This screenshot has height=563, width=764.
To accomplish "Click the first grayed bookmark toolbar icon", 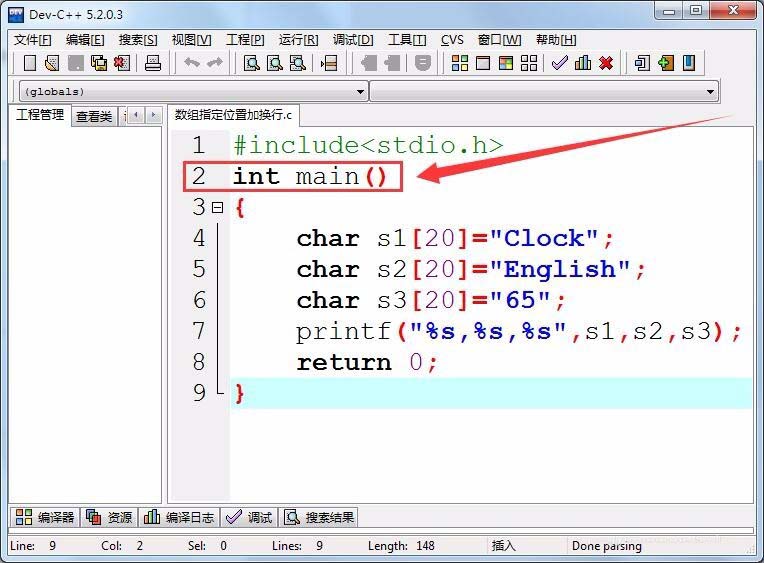I will click(x=369, y=63).
